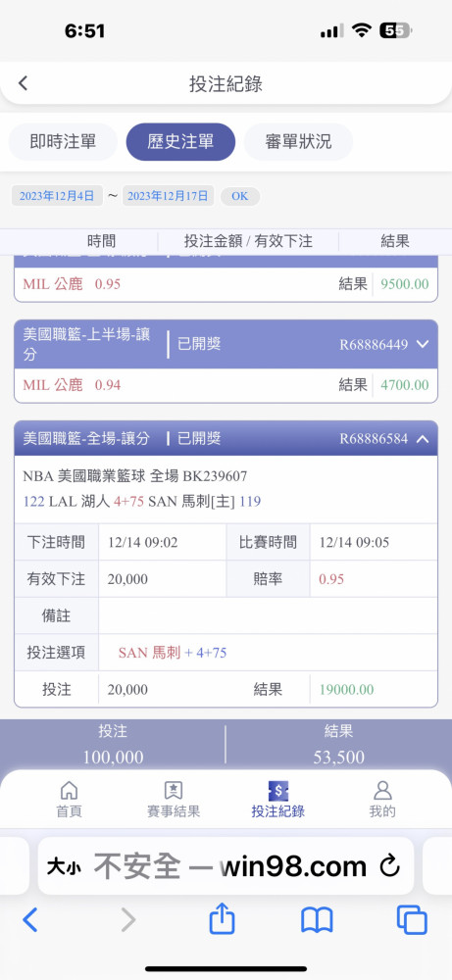Tap the 投注紀錄 dollar icon in bottom nav

[x=277, y=791]
